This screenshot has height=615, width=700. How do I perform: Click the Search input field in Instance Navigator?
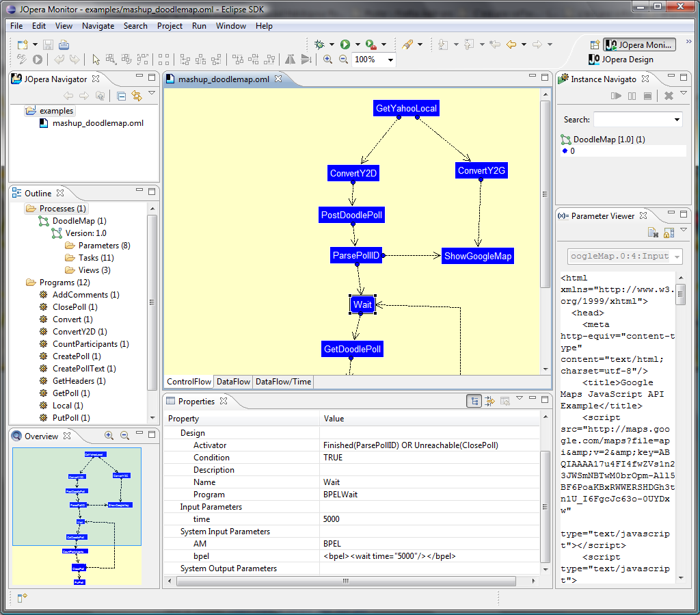point(632,120)
